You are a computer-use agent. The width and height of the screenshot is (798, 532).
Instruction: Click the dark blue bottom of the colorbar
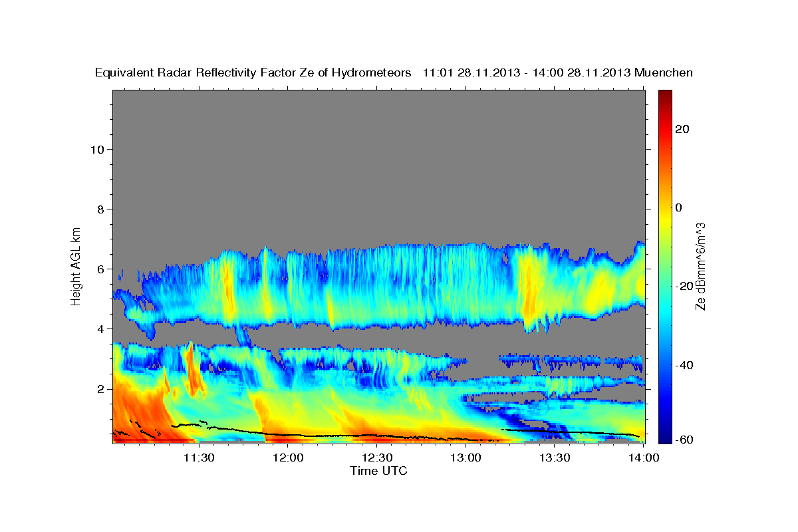pyautogui.click(x=664, y=438)
